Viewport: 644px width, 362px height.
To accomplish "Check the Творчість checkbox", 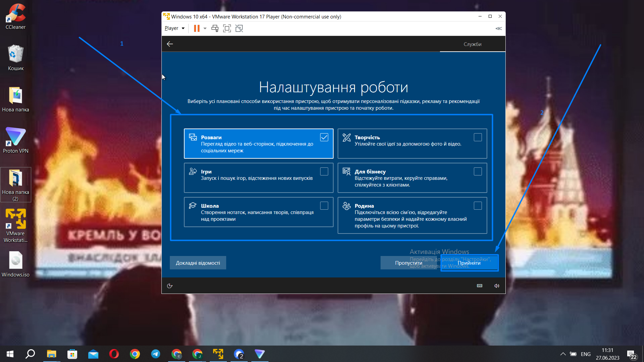I will click(478, 137).
